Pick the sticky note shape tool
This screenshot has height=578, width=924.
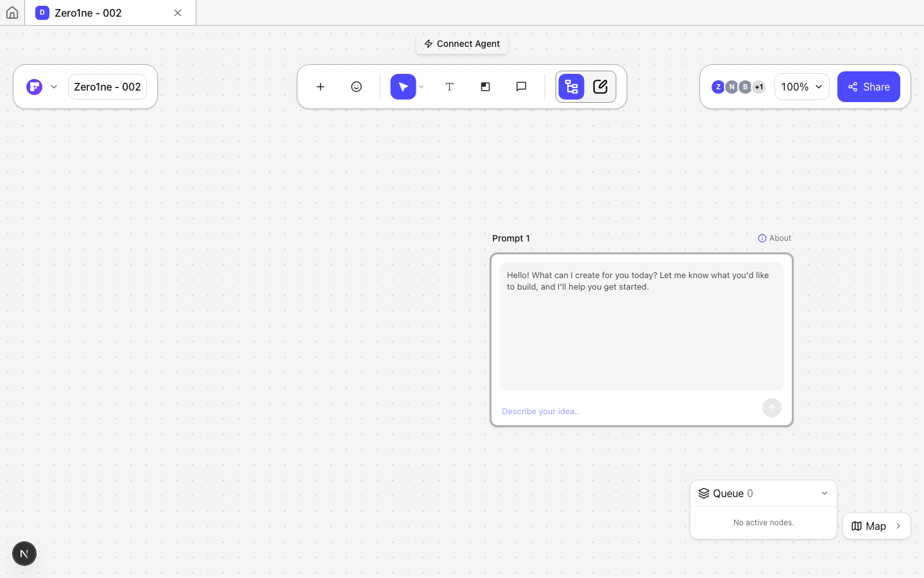point(485,87)
